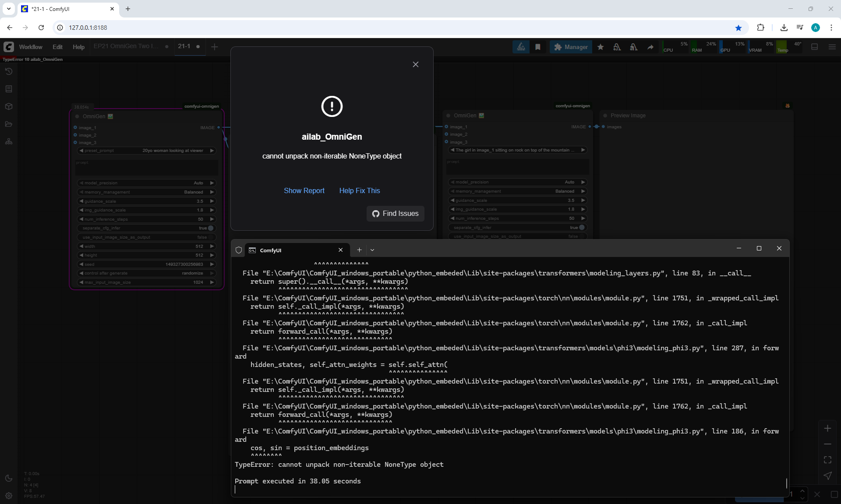Toggle use_input_image_size_as_output on left OmniGen node
Image resolution: width=841 pixels, height=504 pixels.
click(210, 237)
